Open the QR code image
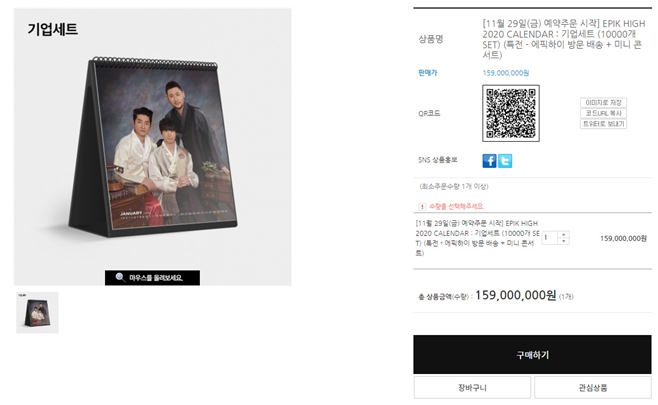This screenshot has height=405, width=658. pyautogui.click(x=511, y=113)
